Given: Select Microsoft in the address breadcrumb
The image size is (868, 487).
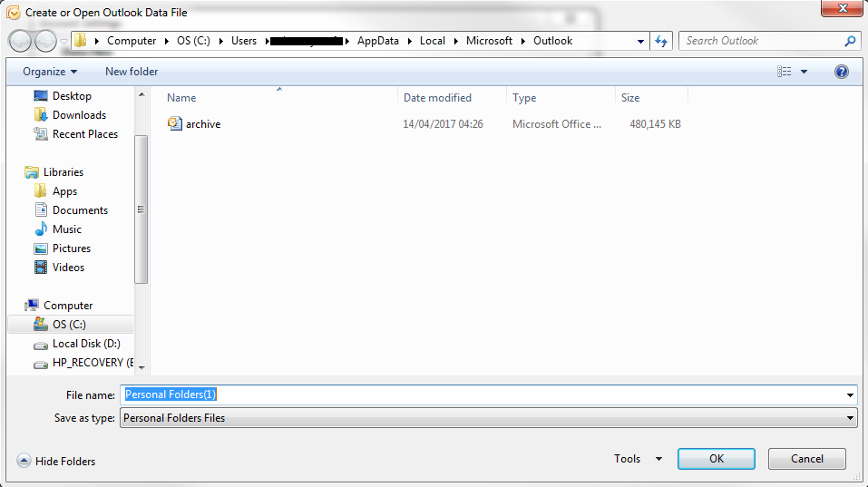Looking at the screenshot, I should click(490, 41).
